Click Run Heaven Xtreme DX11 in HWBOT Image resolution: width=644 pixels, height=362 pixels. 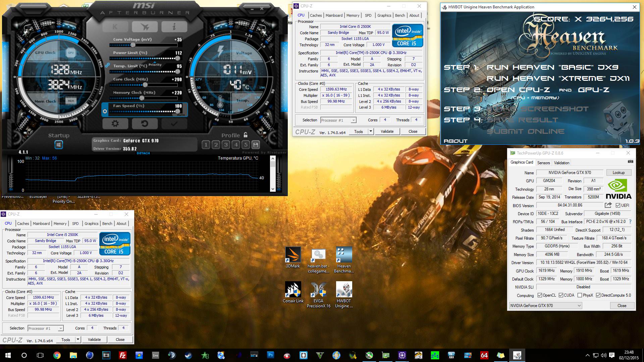click(558, 78)
